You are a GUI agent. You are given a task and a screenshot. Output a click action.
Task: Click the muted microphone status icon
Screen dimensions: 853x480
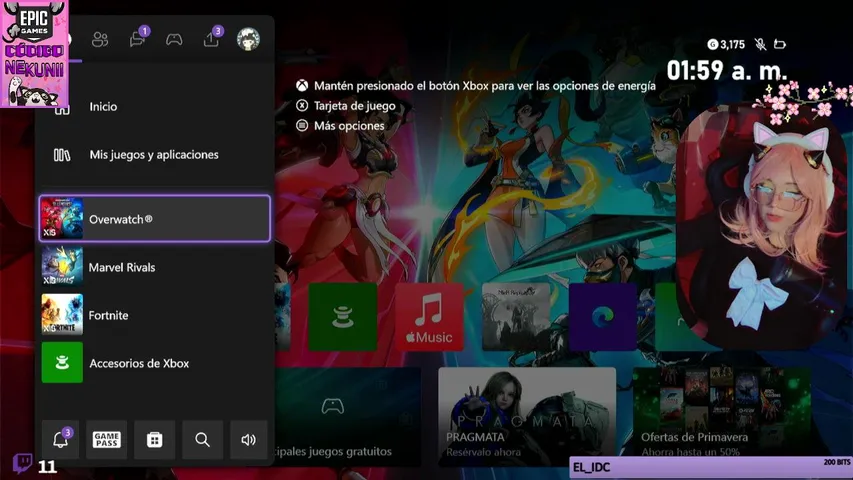pos(761,45)
